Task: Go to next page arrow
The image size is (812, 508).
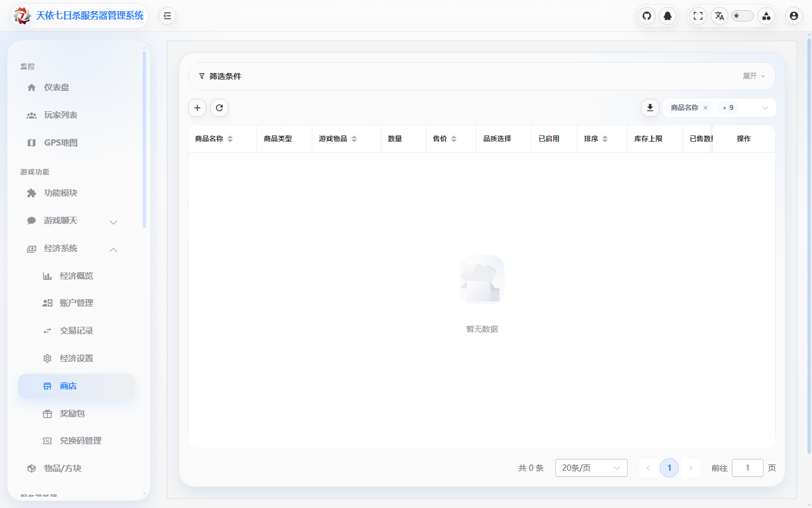Action: pyautogui.click(x=691, y=468)
